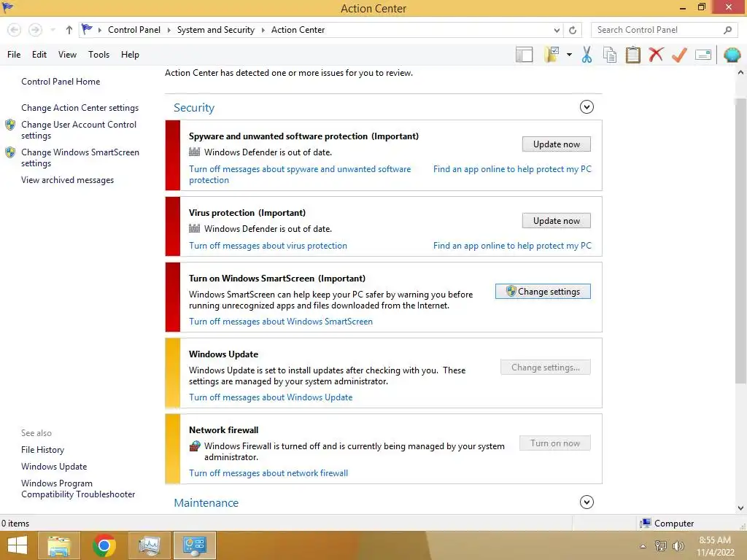Open the Tools menu
The height and width of the screenshot is (560, 747).
click(x=98, y=55)
